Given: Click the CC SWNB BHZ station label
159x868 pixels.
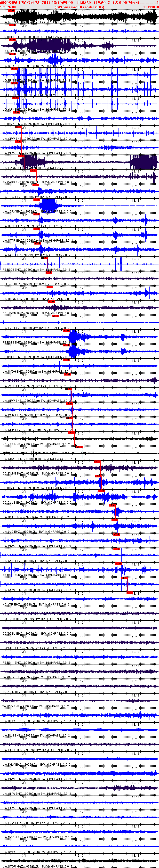Looking at the screenshot, I should (x=37, y=474).
